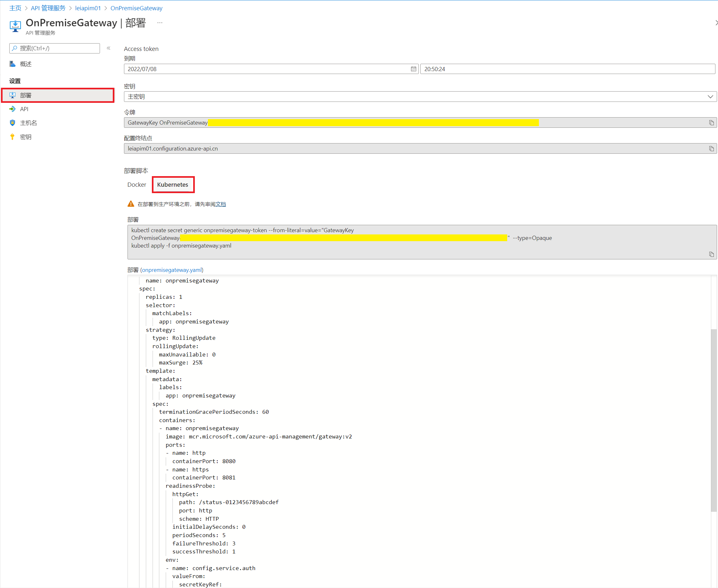Copy the configuration endpoint URL
Screen dimensions: 718x588
(x=711, y=149)
